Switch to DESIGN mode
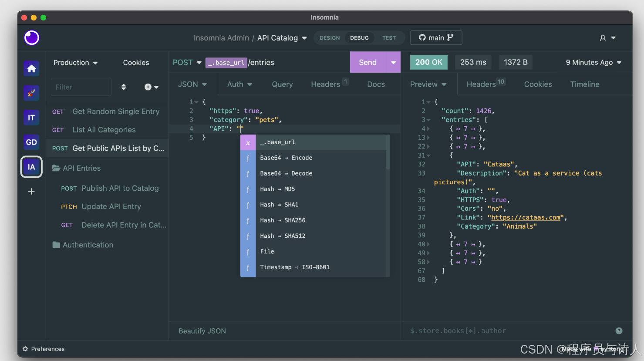This screenshot has height=361, width=644. click(330, 38)
